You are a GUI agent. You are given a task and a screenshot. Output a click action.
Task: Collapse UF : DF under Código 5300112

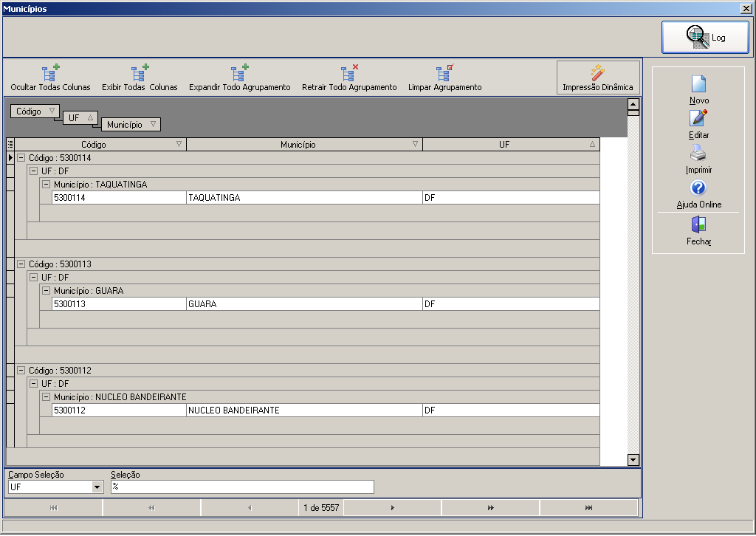pyautogui.click(x=34, y=384)
